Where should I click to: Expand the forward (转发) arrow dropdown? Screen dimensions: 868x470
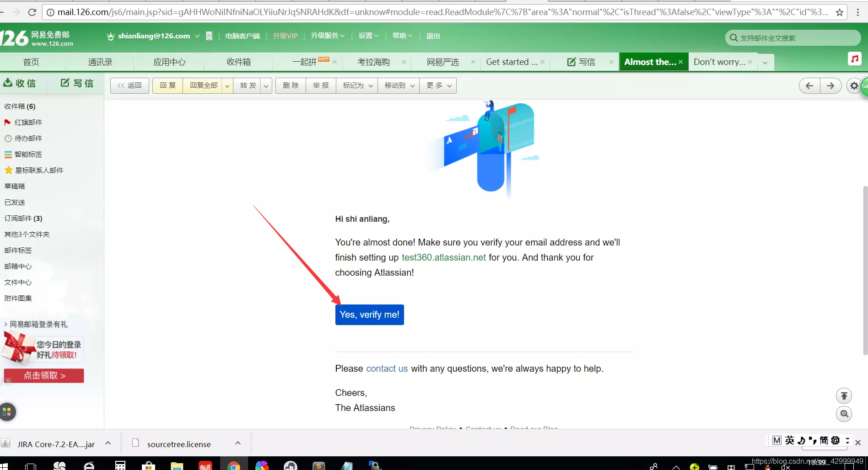266,85
